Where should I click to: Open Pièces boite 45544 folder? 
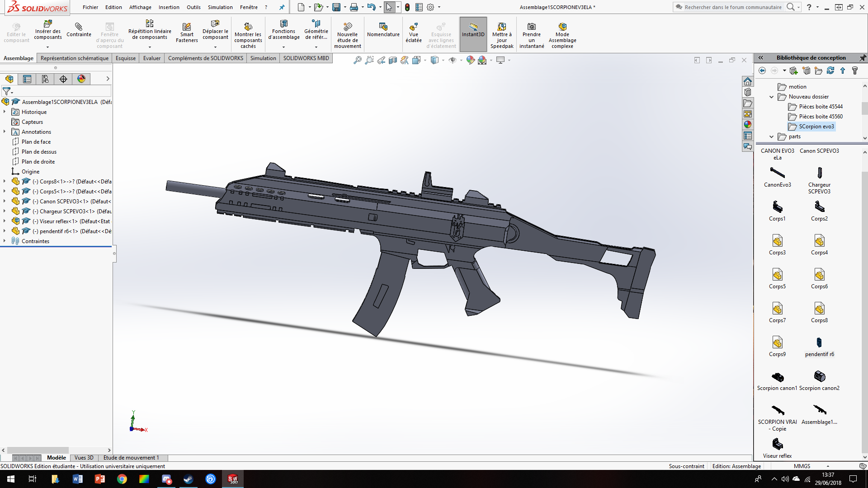pos(821,107)
